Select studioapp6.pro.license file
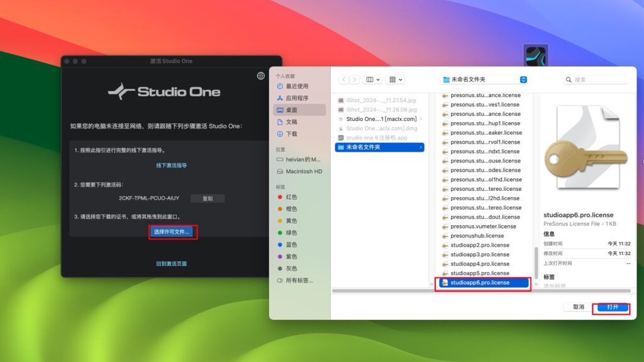 pos(484,283)
